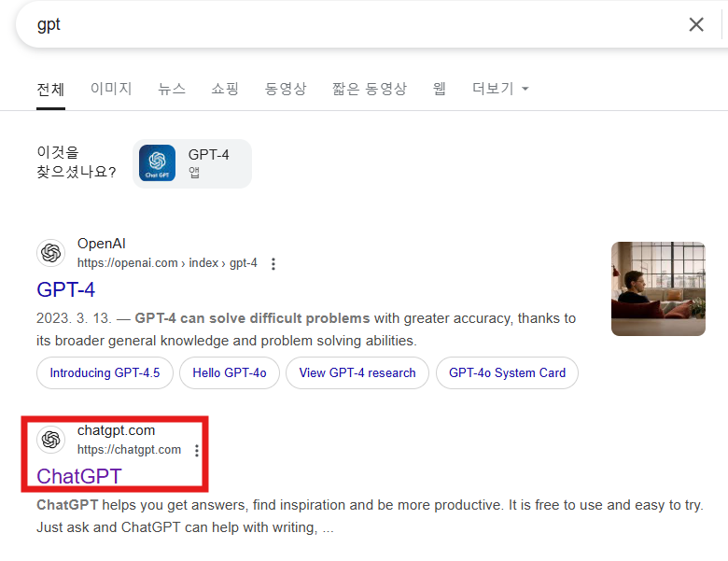
Task: Open the 뉴스 tab
Action: click(172, 89)
